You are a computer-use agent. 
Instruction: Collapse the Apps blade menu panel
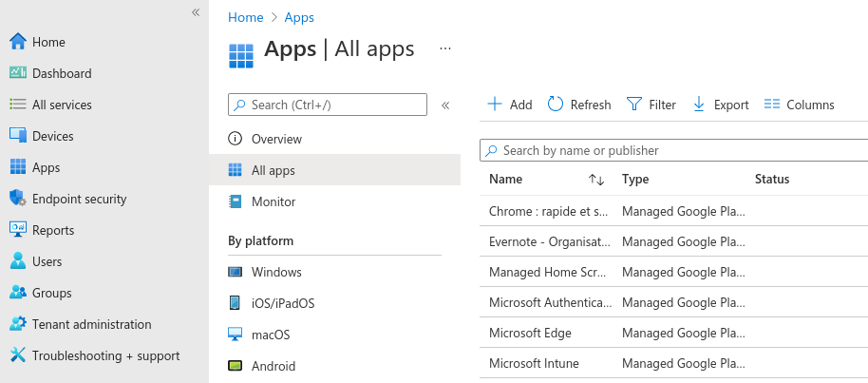[445, 105]
